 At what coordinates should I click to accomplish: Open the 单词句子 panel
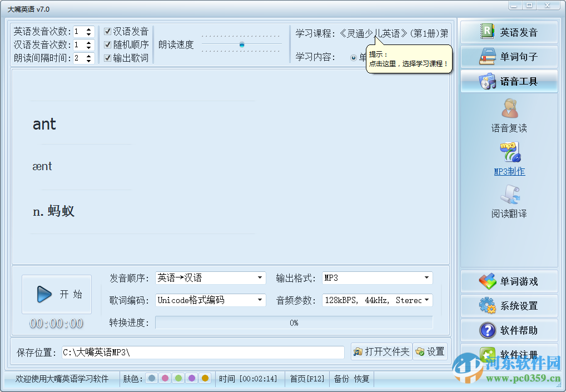coord(509,57)
